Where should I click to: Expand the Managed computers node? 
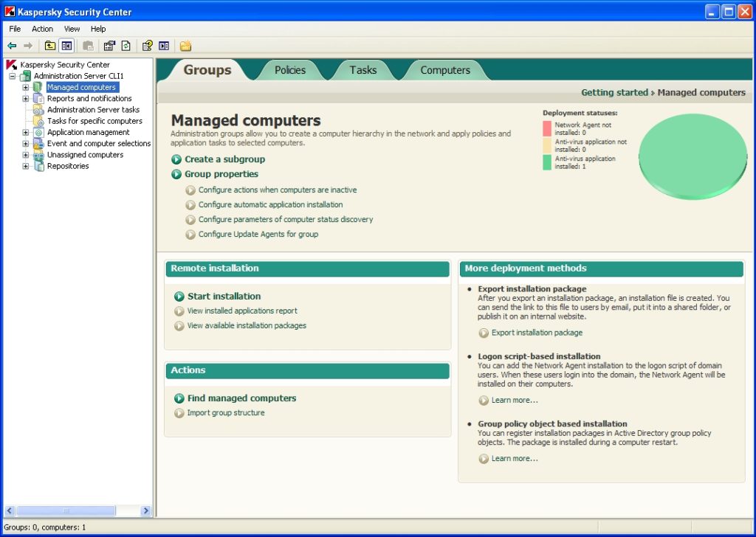click(x=26, y=87)
